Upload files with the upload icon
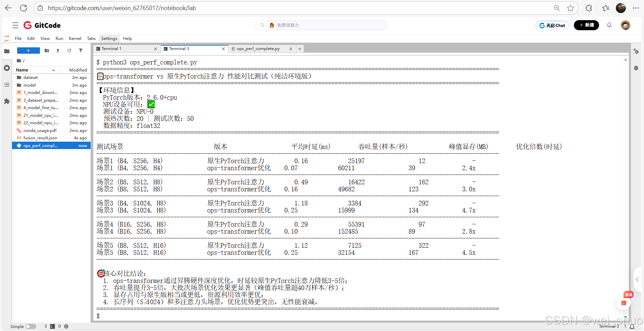Image resolution: width=644 pixels, height=331 pixels. 58,51
